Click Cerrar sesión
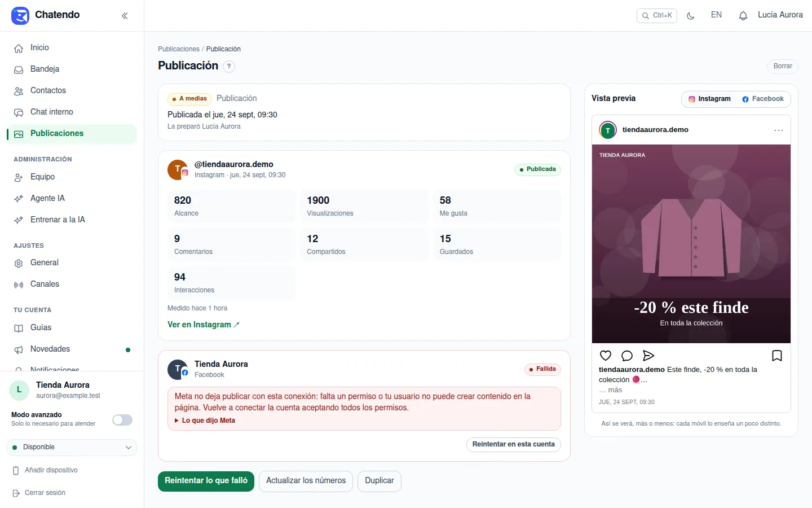This screenshot has width=812, height=508. tap(39, 493)
